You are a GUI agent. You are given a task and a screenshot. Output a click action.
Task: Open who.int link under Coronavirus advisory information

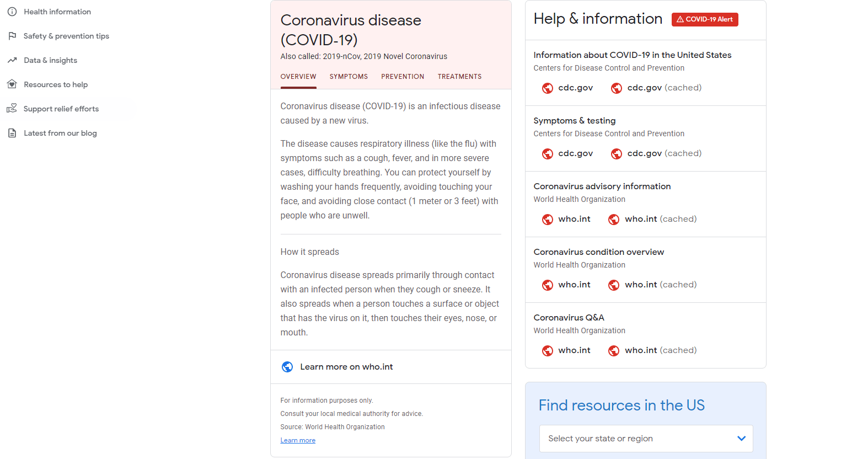(574, 219)
